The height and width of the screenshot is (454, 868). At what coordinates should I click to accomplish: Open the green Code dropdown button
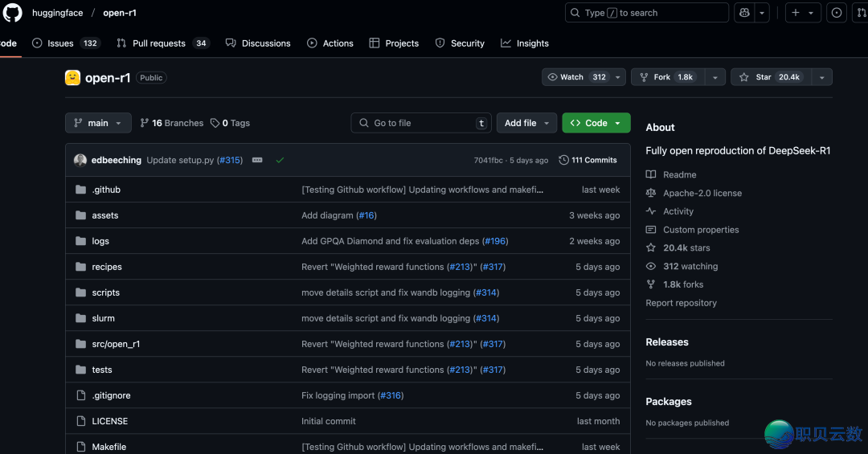point(596,123)
